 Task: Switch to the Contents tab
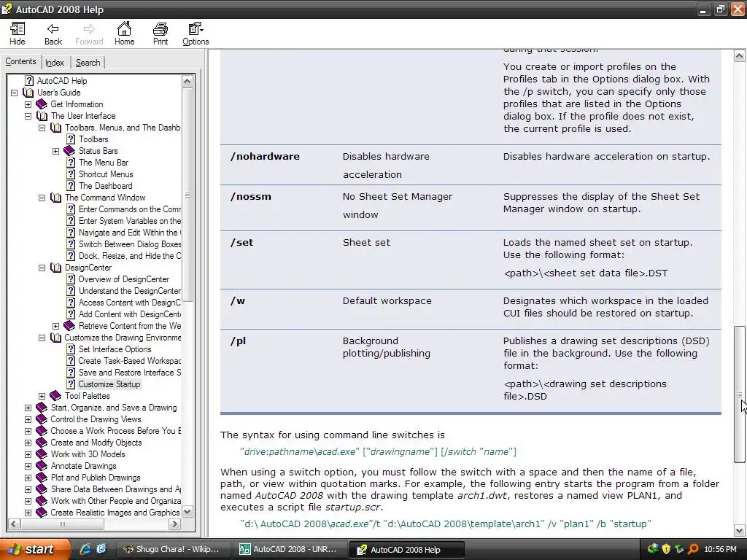(x=21, y=61)
